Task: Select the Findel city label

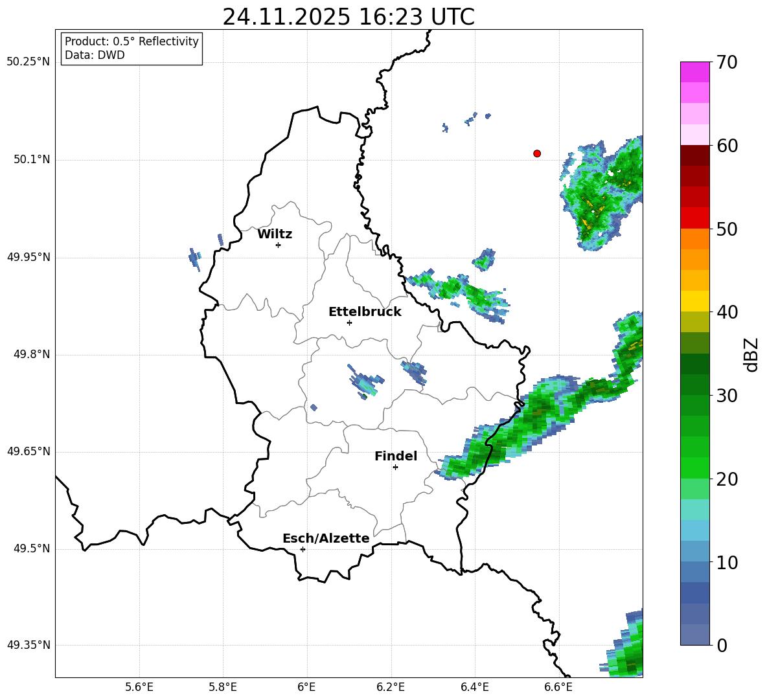Action: coord(396,456)
